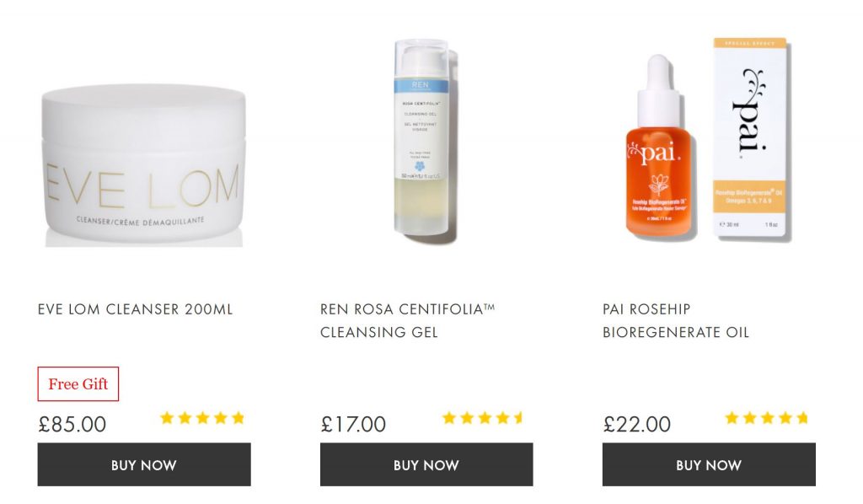Click the £17.00 price
Viewport: 863px width, 504px height.
[x=353, y=424]
